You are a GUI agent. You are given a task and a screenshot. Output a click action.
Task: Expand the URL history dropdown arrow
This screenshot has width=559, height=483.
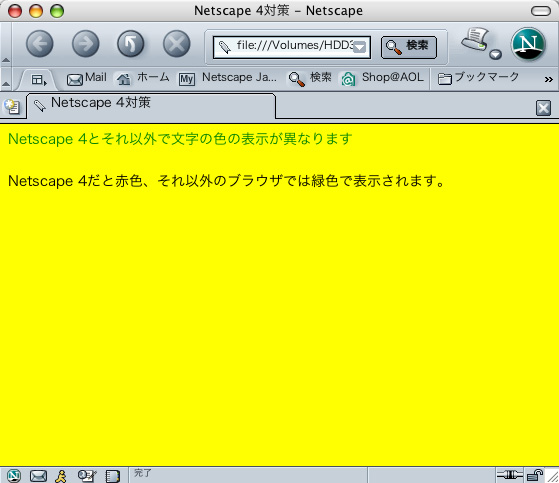point(360,47)
